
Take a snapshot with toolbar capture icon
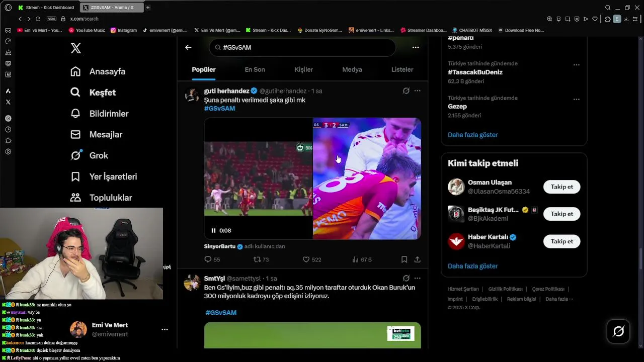point(568,19)
